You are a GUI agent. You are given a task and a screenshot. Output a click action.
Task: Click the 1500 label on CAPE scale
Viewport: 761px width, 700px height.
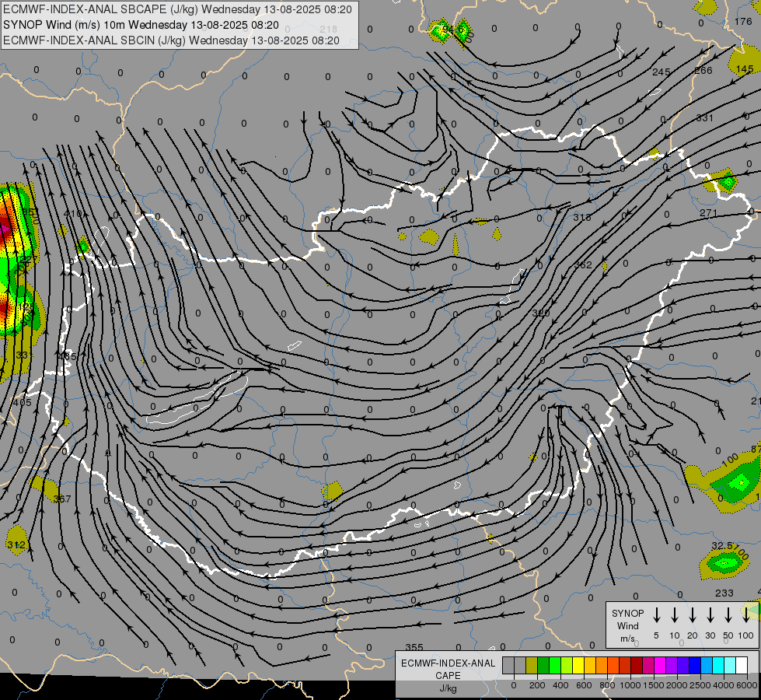click(x=653, y=685)
